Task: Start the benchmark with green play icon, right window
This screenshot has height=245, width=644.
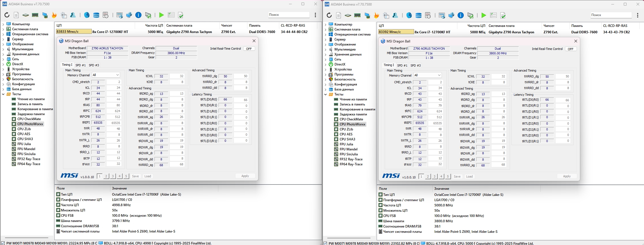Action: point(484,15)
